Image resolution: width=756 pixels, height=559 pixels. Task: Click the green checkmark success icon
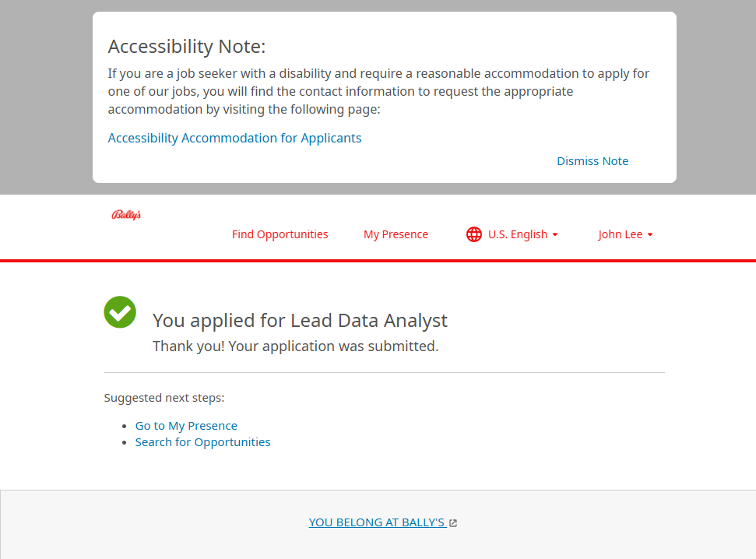pyautogui.click(x=120, y=312)
